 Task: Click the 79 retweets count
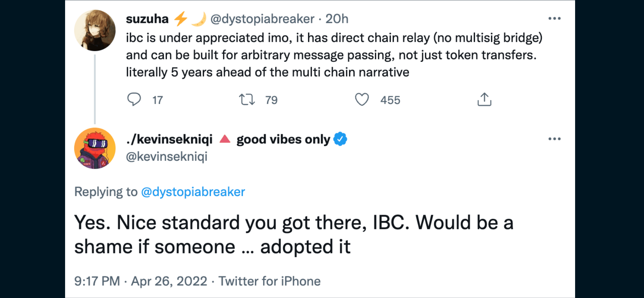[271, 100]
